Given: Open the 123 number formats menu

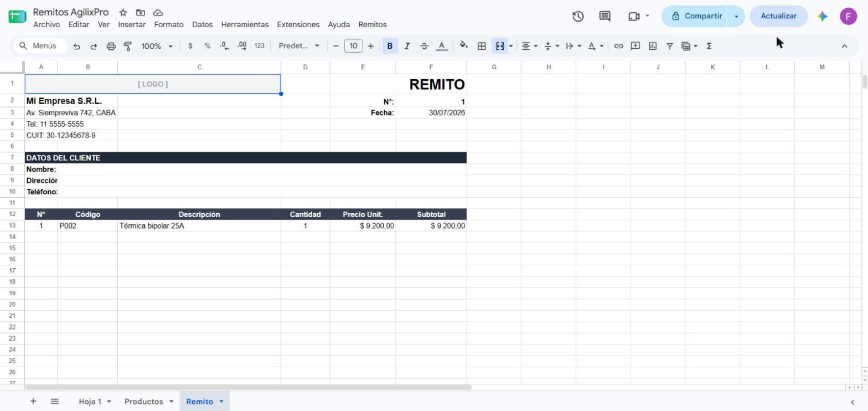Looking at the screenshot, I should pyautogui.click(x=259, y=46).
